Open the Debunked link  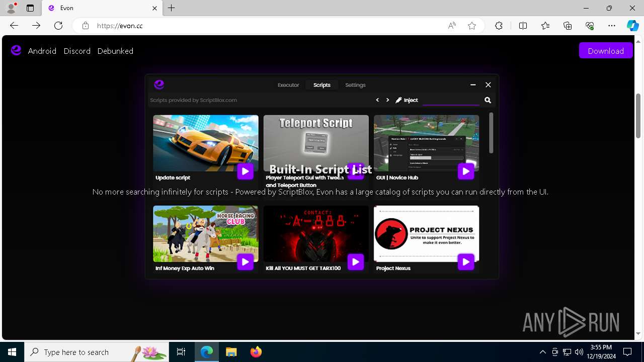pos(115,51)
